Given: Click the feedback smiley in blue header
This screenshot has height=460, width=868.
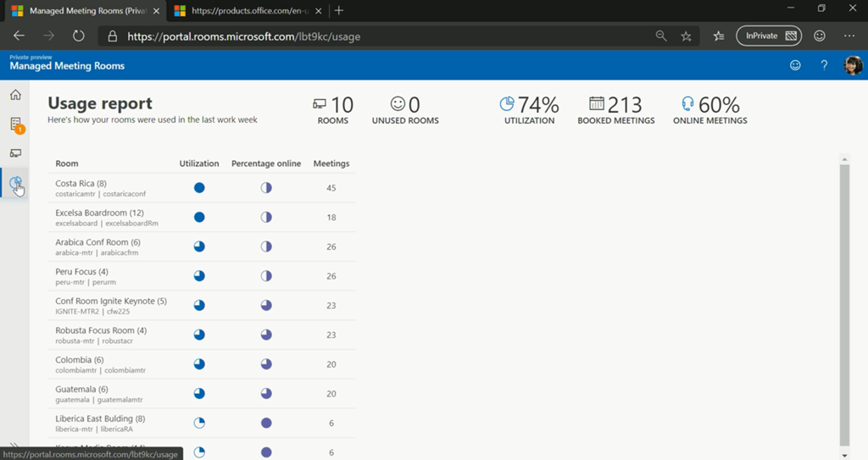Looking at the screenshot, I should pos(795,65).
